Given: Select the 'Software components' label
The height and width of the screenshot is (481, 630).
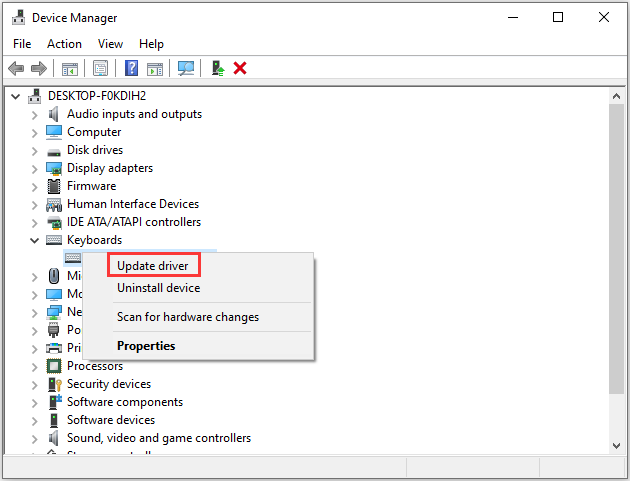Looking at the screenshot, I should pos(125,402).
